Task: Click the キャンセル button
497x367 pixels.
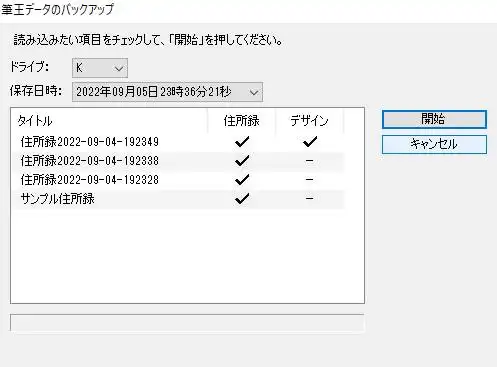Action: click(434, 144)
